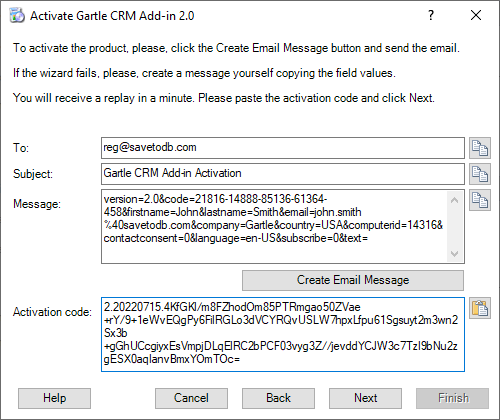Click the disabled Finish button
Image resolution: width=500 pixels, height=420 pixels.
[453, 398]
